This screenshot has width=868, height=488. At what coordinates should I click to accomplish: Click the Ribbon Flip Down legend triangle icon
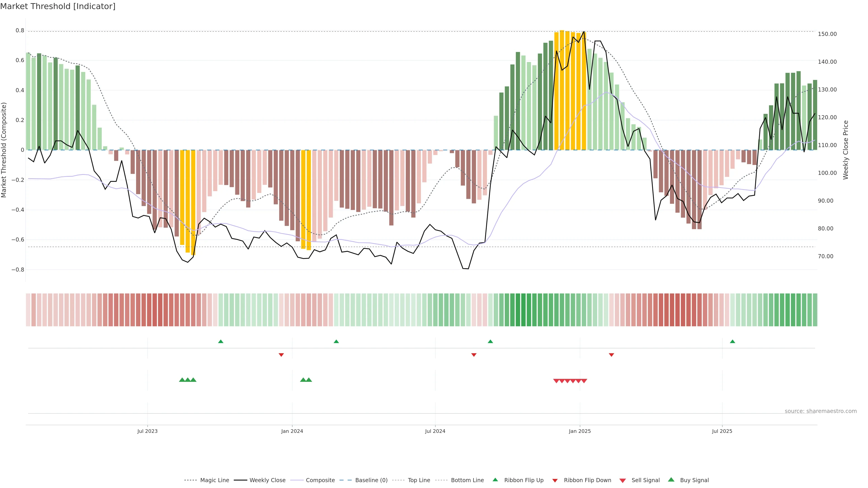coord(555,481)
